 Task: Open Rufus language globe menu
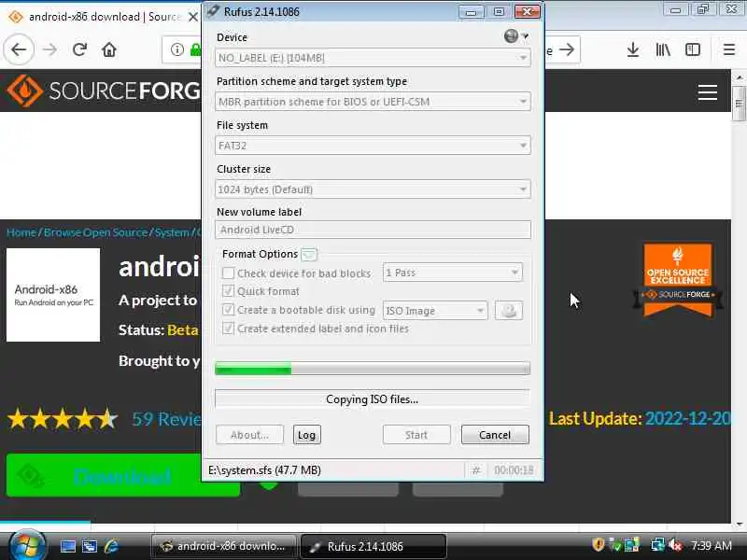(x=515, y=36)
